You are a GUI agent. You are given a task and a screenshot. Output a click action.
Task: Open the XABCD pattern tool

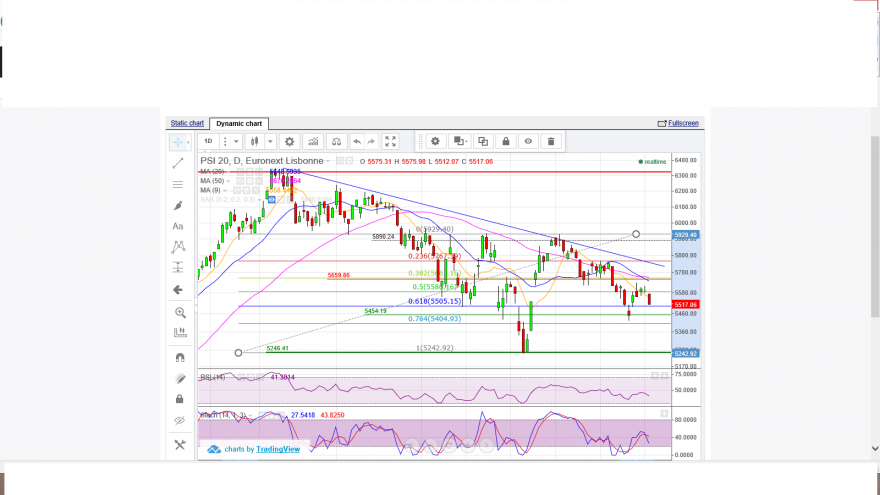point(178,246)
